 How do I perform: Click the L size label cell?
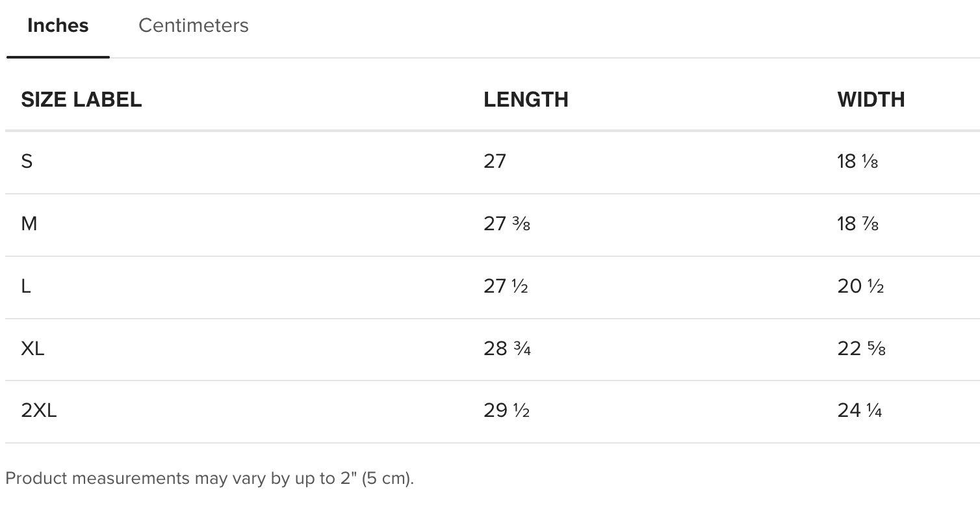coord(26,286)
